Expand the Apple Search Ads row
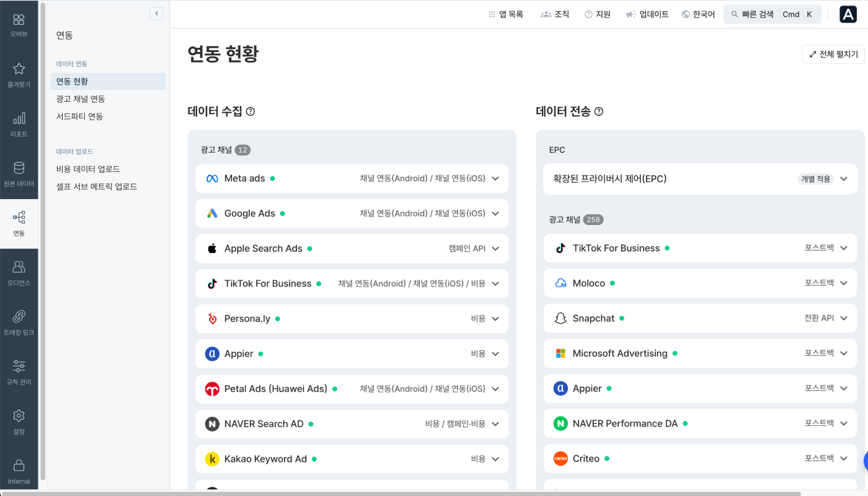This screenshot has width=868, height=496. tap(352, 249)
